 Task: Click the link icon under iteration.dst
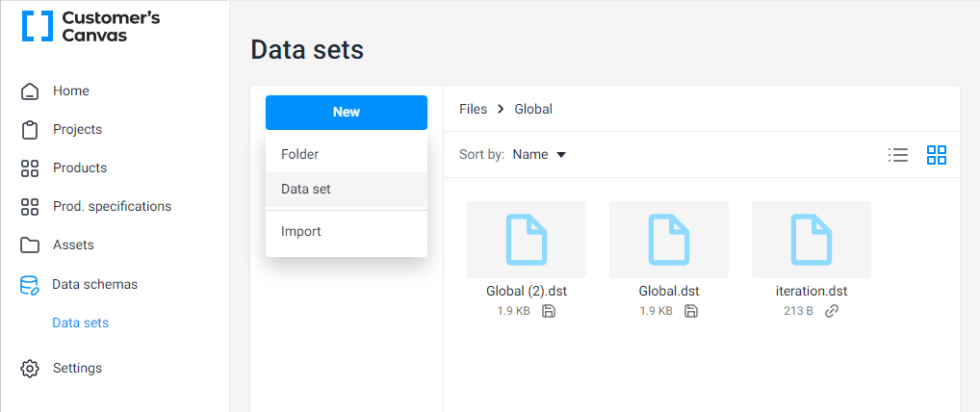pos(831,311)
